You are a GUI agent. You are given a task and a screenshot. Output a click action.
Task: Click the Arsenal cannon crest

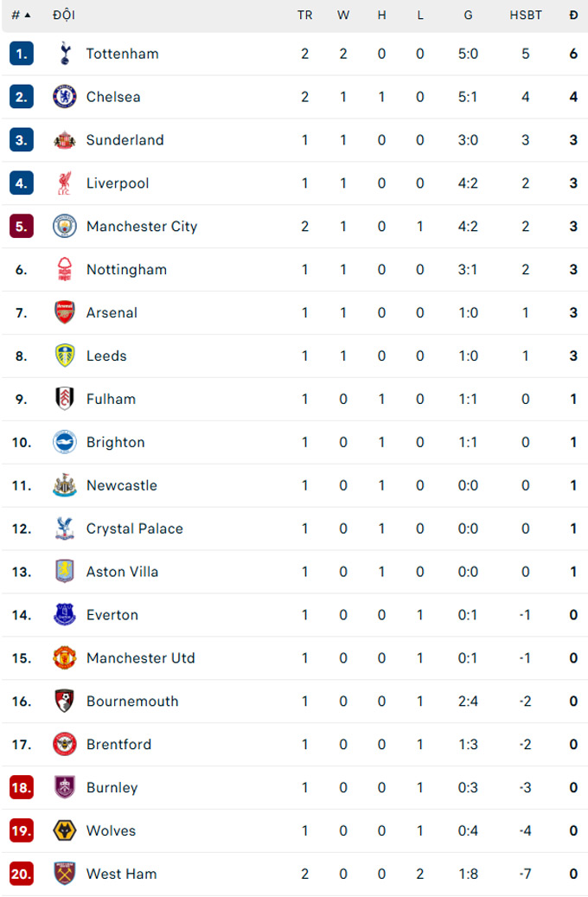point(65,312)
